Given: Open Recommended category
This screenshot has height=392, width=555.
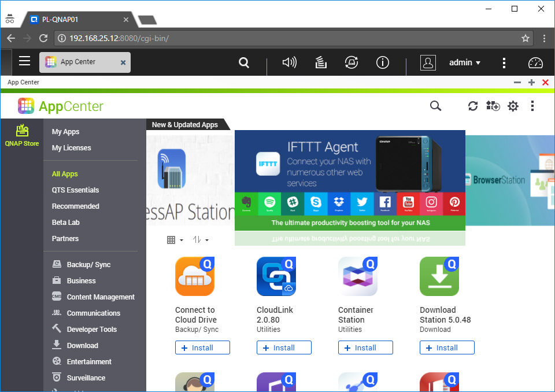Looking at the screenshot, I should point(75,206).
